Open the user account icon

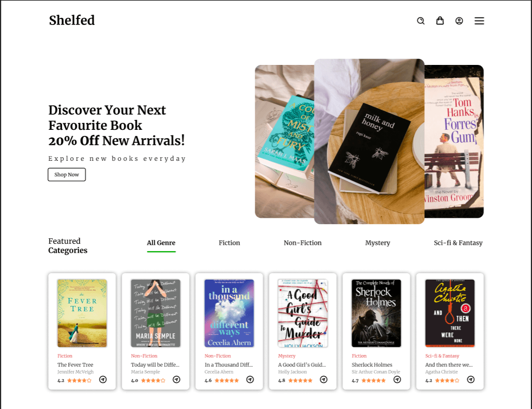click(459, 21)
